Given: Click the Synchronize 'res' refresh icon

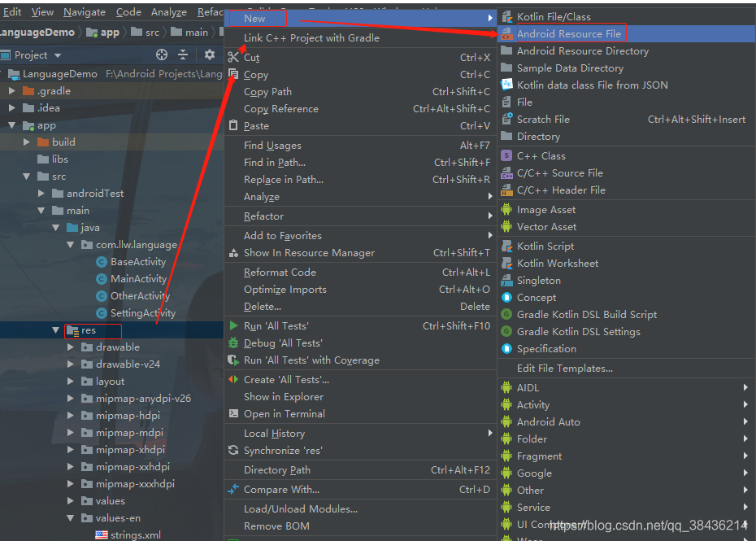Looking at the screenshot, I should click(x=233, y=450).
